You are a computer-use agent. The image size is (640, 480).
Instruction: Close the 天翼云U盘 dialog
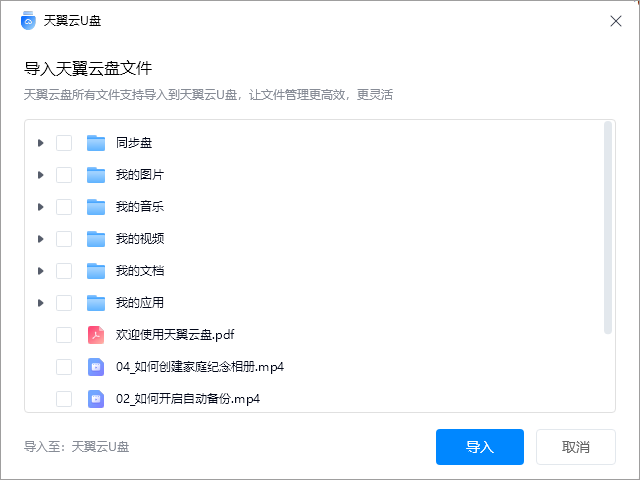point(616,21)
